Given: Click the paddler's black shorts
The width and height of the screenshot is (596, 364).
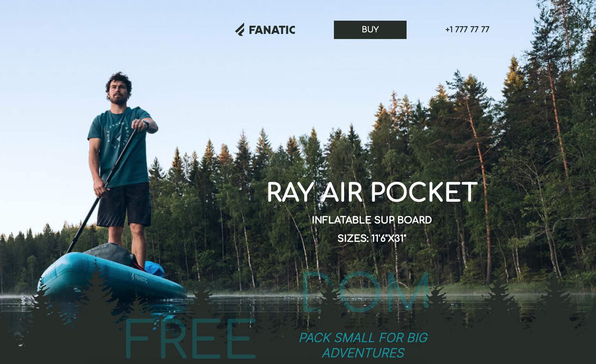Looking at the screenshot, I should [x=124, y=204].
